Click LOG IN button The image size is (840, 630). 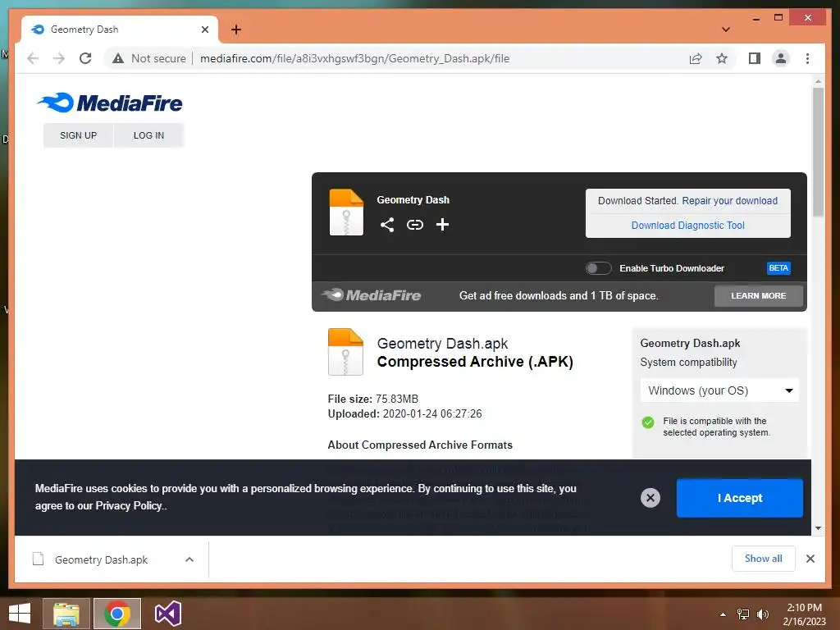coord(149,135)
